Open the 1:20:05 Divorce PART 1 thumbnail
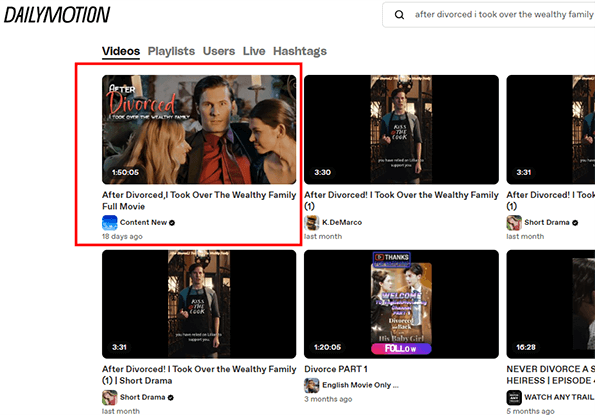This screenshot has width=595, height=415. [x=401, y=304]
